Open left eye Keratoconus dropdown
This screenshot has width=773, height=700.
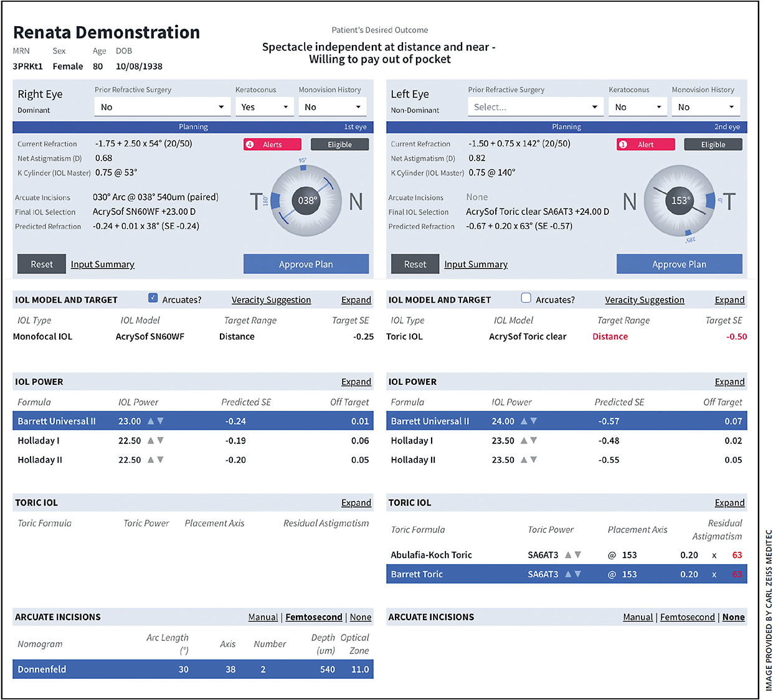[x=638, y=107]
